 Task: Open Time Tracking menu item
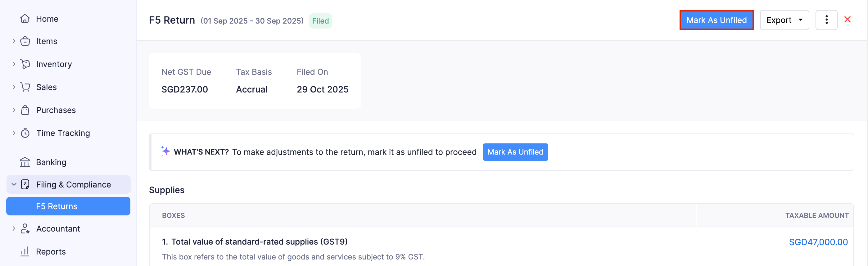pyautogui.click(x=63, y=133)
